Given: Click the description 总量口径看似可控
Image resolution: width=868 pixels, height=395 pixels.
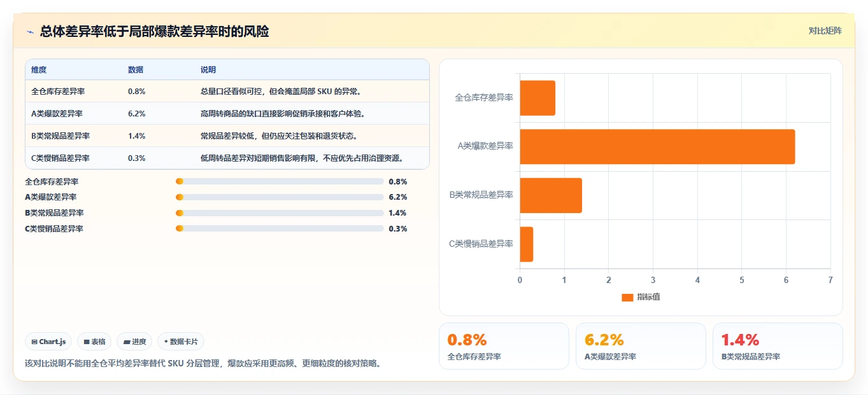Looking at the screenshot, I should coord(281,92).
